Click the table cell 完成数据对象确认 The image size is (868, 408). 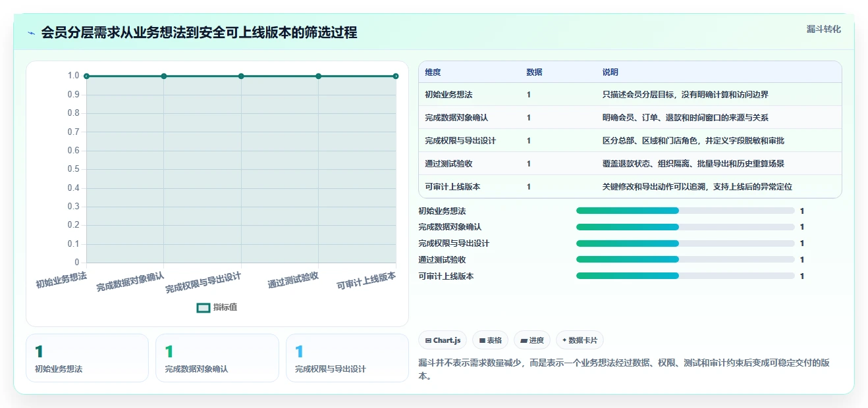(x=456, y=118)
